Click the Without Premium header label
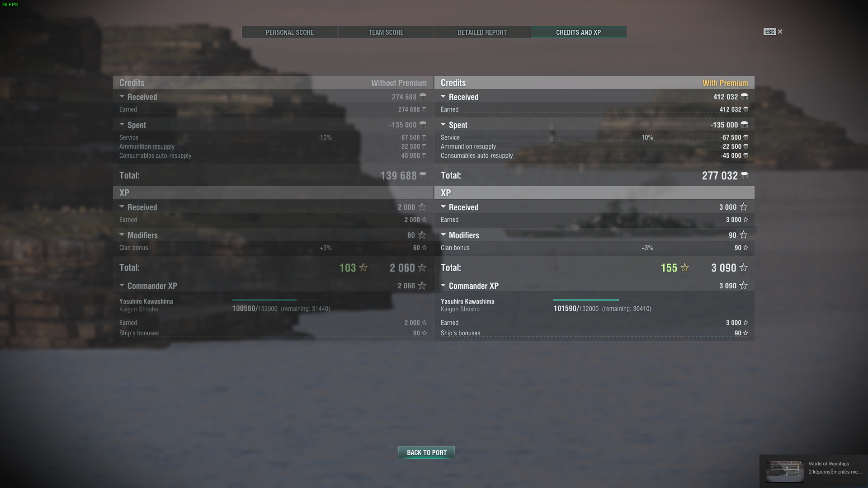868x488 pixels. point(399,83)
